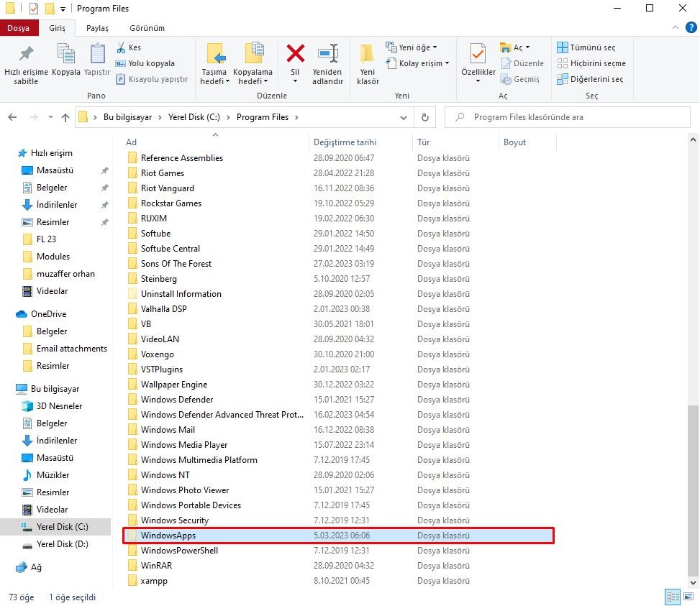Click the Düzenle ribbon button
The image size is (700, 606).
click(522, 63)
